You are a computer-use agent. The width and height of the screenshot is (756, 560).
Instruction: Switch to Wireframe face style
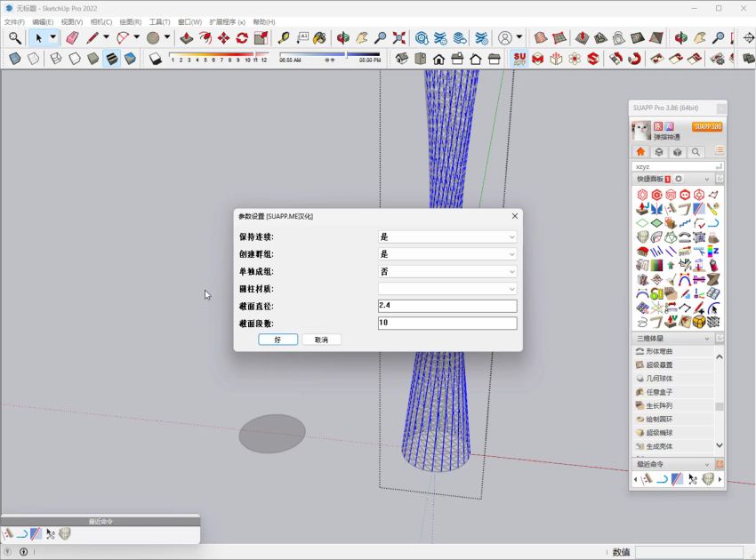pyautogui.click(x=56, y=59)
